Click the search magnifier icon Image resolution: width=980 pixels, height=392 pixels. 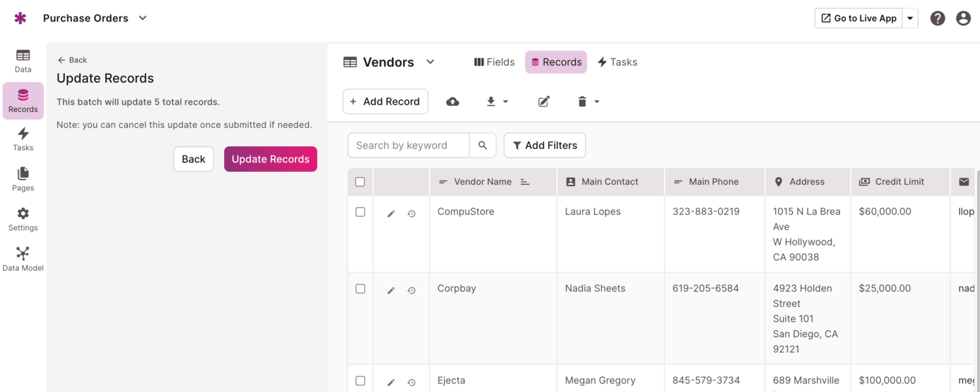click(x=483, y=146)
